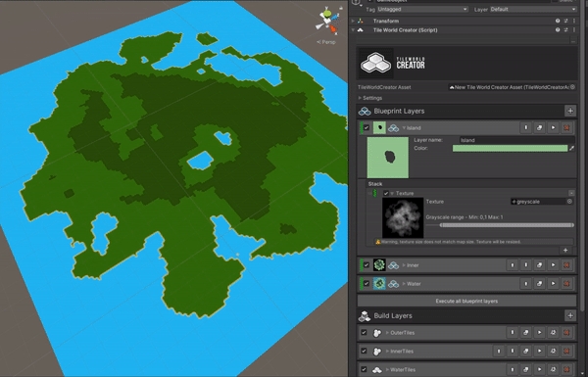Expand the Inner layer foldout

pos(404,265)
